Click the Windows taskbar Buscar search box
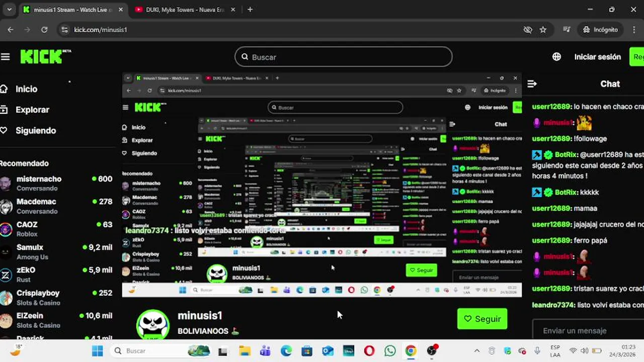This screenshot has width=644, height=362. (161, 351)
